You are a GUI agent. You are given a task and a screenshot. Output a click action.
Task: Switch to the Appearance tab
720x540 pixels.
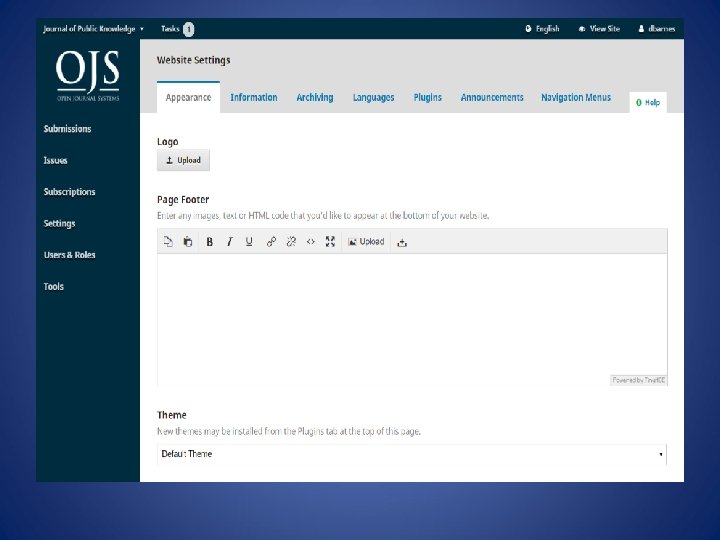[188, 97]
